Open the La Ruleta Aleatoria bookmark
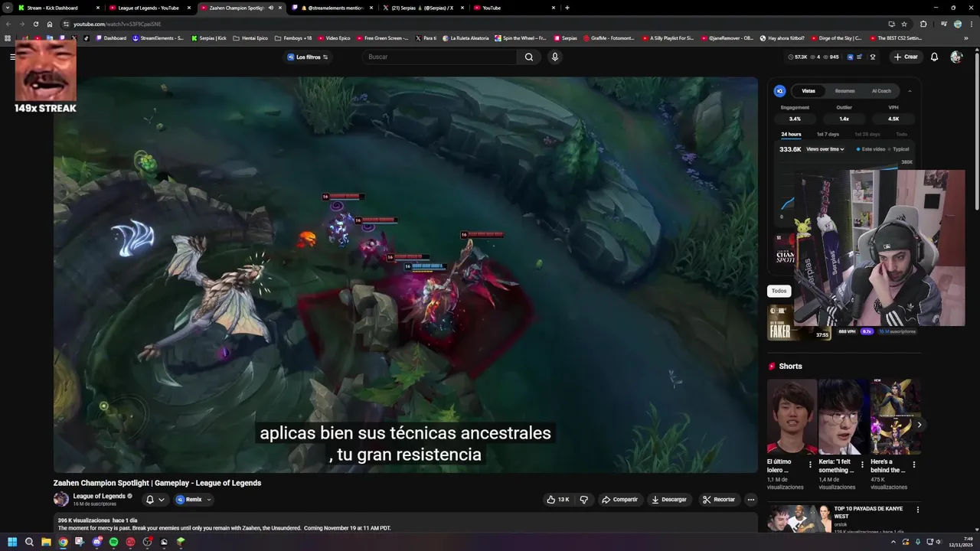 click(x=465, y=37)
